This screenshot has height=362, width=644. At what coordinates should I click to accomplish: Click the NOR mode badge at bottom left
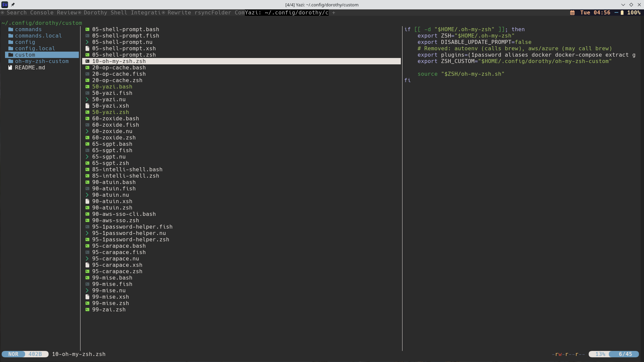pos(13,354)
